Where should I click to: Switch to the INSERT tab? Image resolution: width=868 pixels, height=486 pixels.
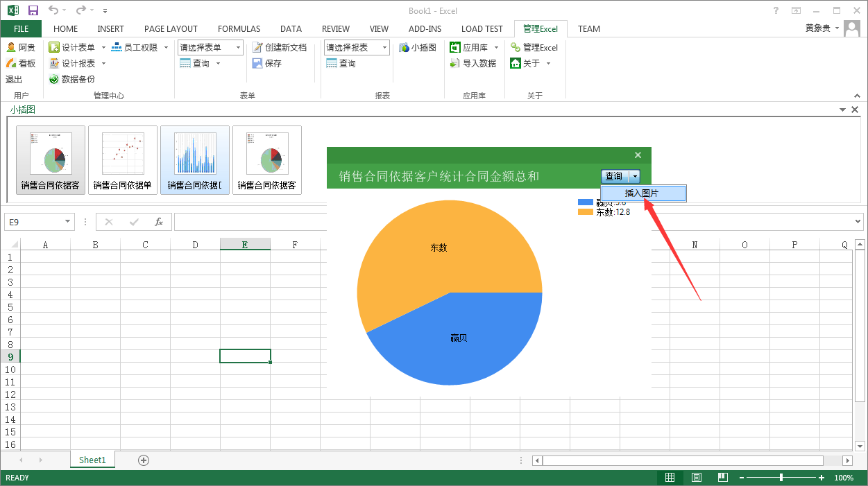(x=111, y=28)
